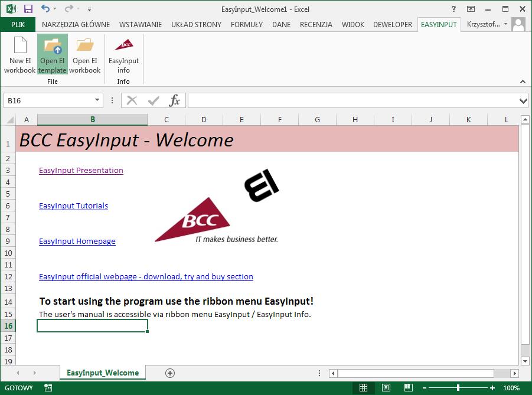Select the EASYINPUT ribbon tab

[x=439, y=24]
